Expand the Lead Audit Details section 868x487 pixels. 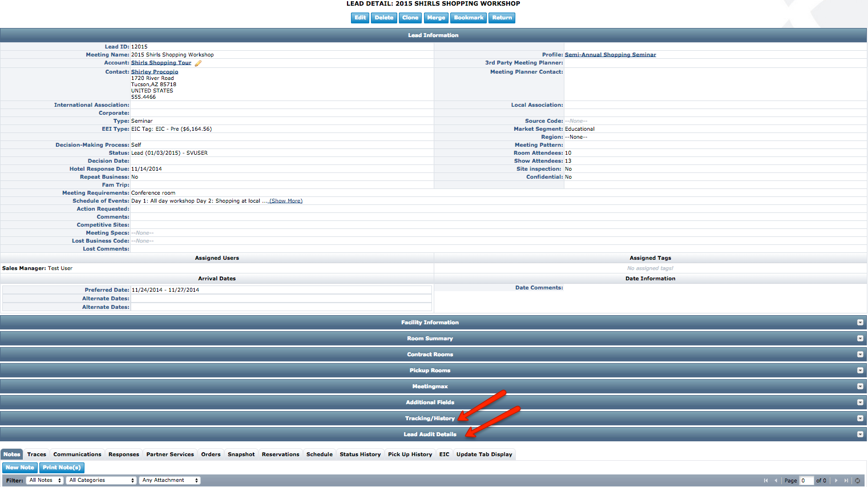click(x=860, y=434)
